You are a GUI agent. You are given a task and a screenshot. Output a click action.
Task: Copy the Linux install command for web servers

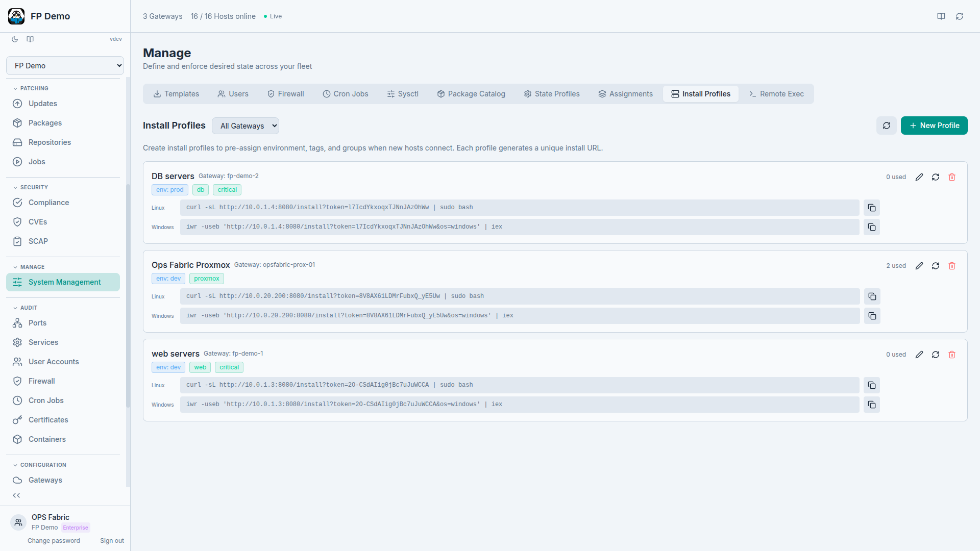pos(871,385)
